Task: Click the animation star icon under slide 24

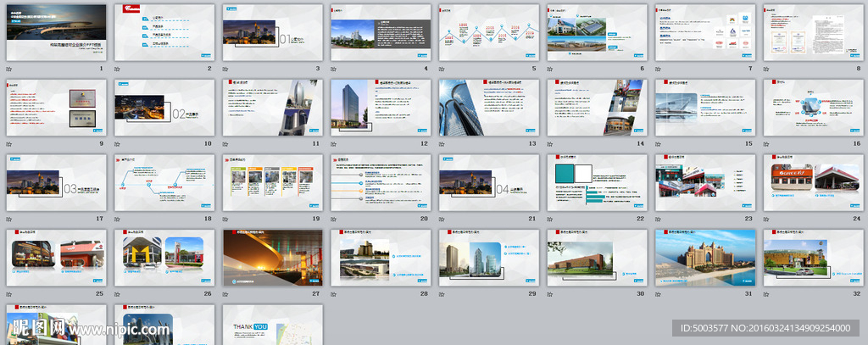Action: [x=766, y=219]
